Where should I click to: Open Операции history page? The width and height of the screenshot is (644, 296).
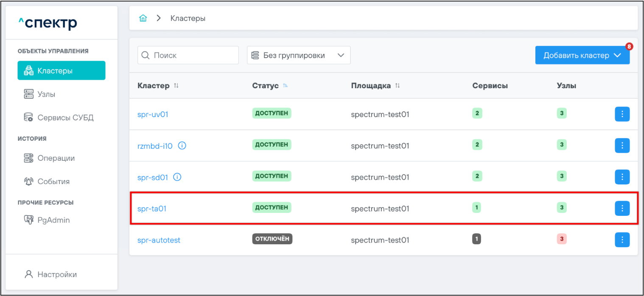coord(56,158)
